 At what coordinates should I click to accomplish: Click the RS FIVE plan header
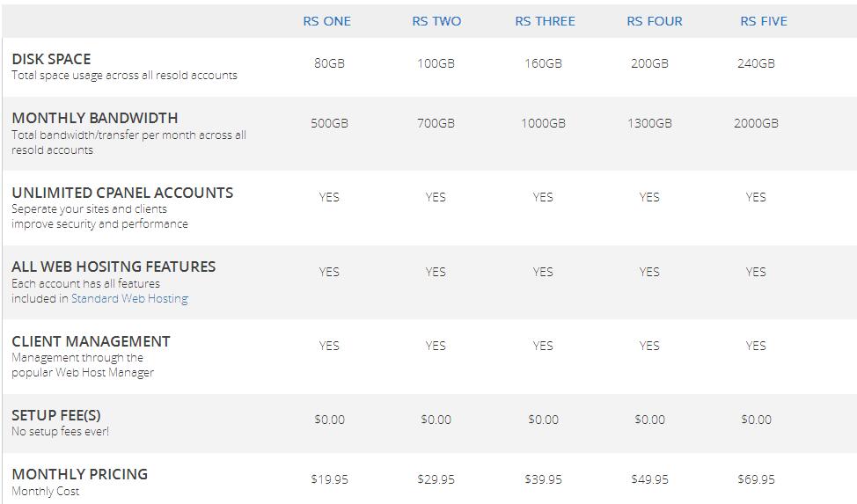(x=764, y=21)
